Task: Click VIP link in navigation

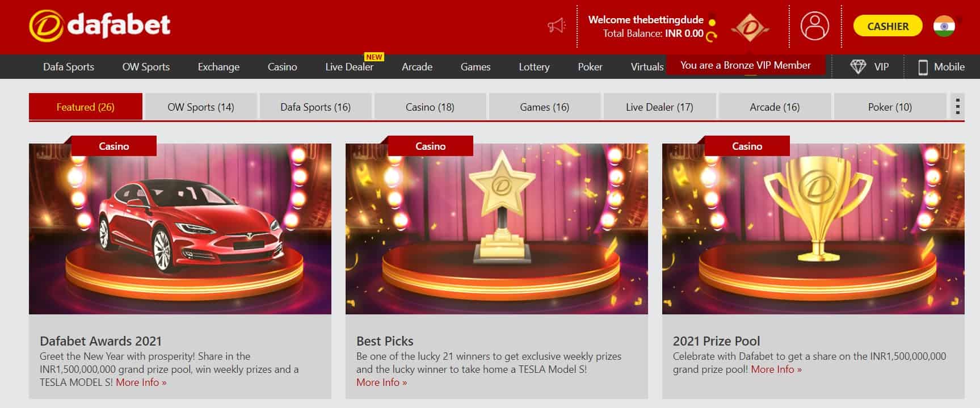Action: (x=881, y=67)
